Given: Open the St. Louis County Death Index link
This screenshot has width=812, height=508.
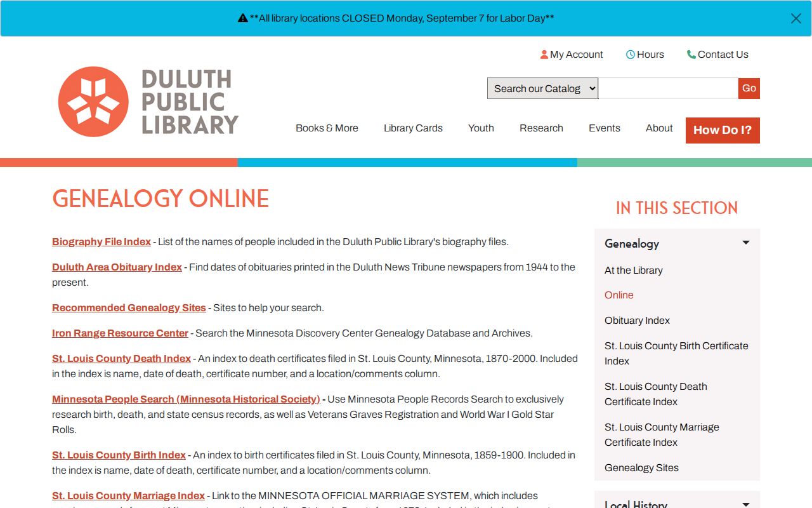Looking at the screenshot, I should (x=121, y=359).
